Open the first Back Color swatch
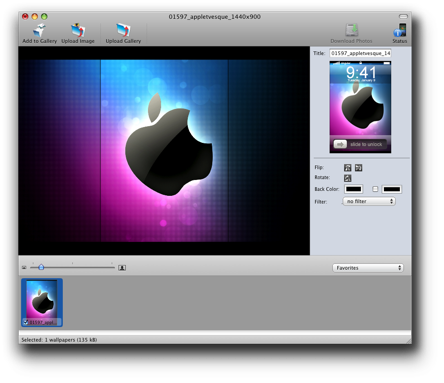Image resolution: width=444 pixels, height=383 pixels. pyautogui.click(x=353, y=189)
